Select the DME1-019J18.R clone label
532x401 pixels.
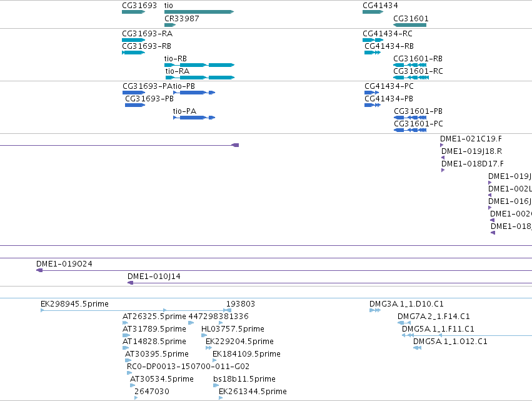coord(471,151)
